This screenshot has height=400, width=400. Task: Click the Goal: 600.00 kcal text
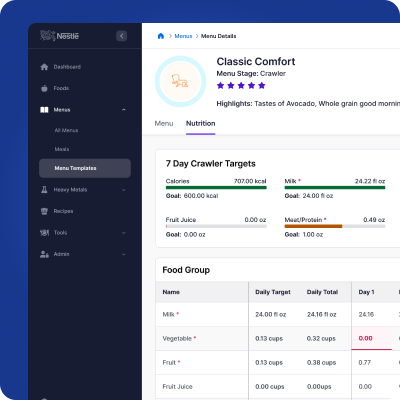192,196
